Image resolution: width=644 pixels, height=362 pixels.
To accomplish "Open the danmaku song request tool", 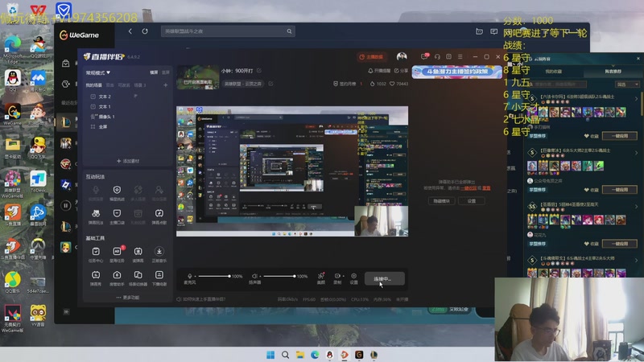I will pos(159,213).
